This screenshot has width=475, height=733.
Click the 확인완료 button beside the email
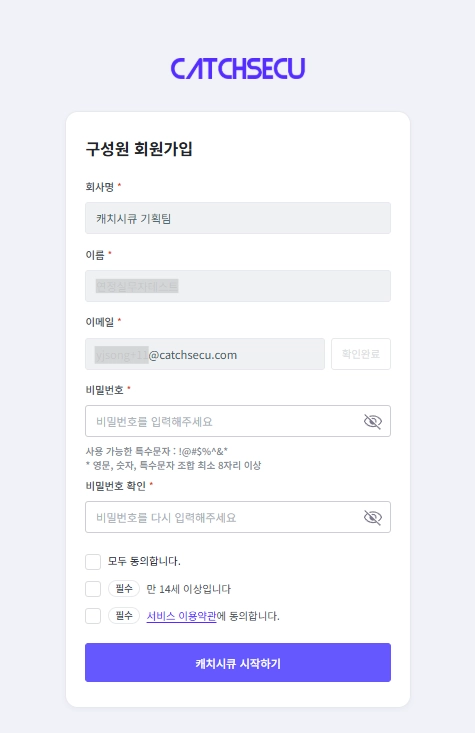point(361,354)
